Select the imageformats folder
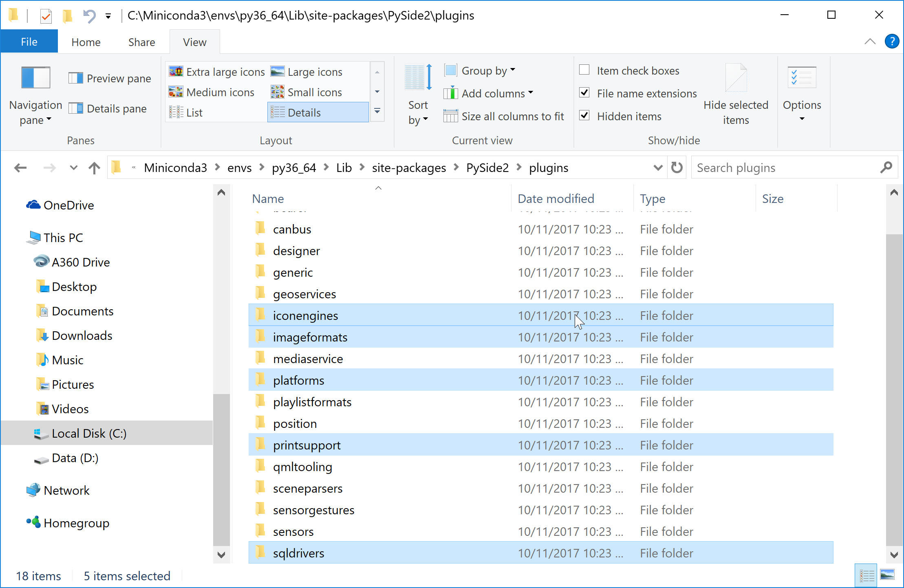Viewport: 904px width, 588px height. pyautogui.click(x=541, y=337)
